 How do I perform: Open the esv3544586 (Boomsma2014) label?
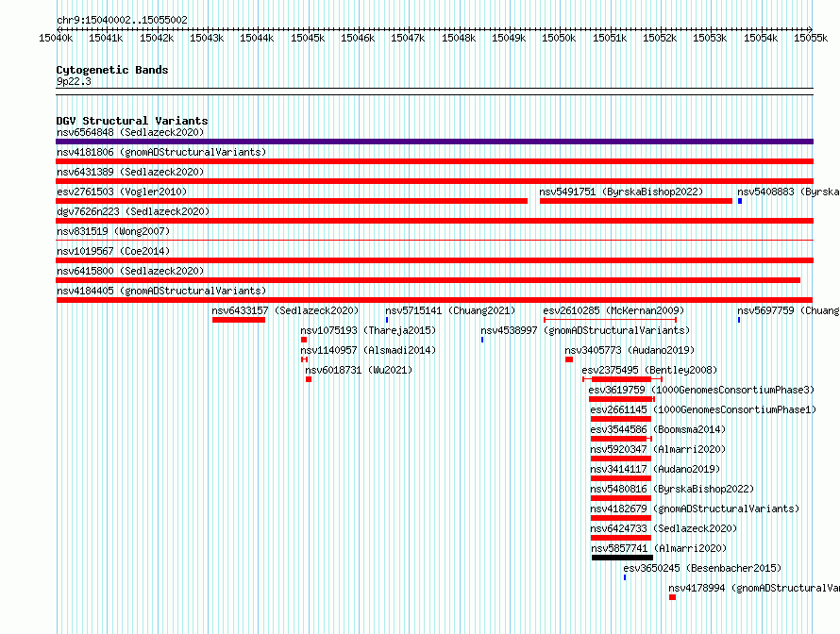(658, 429)
